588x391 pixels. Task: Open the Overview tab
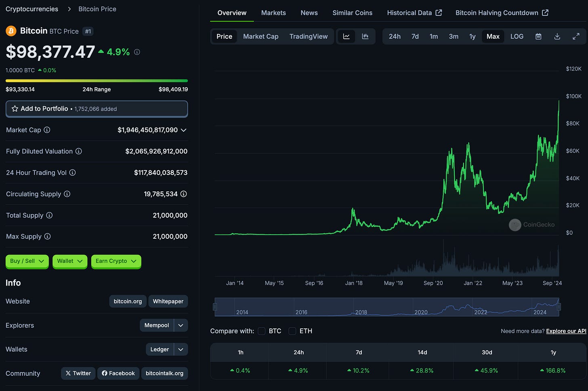(x=232, y=13)
